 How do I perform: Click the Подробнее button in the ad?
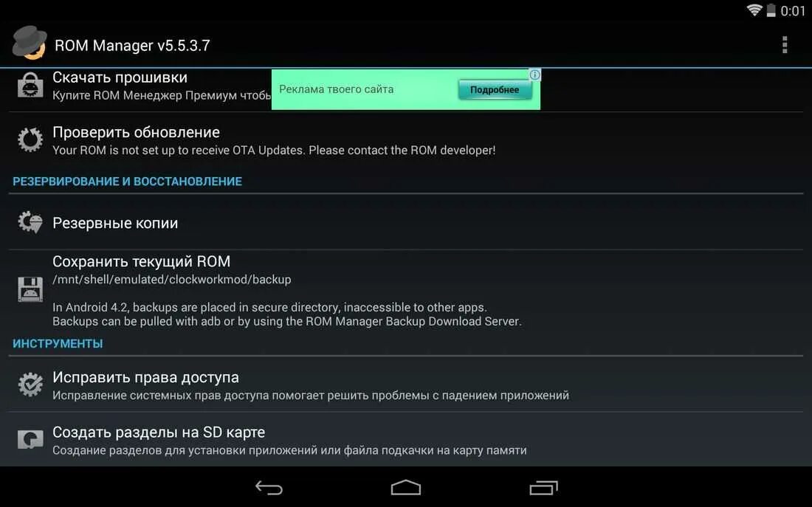495,89
